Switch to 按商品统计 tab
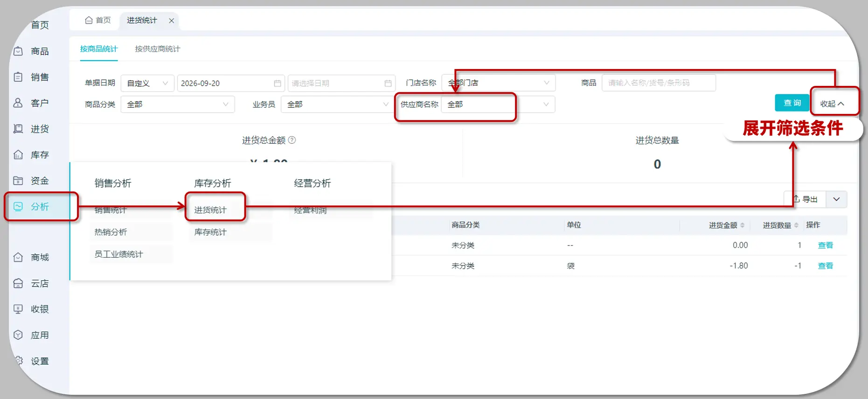868x399 pixels. [x=99, y=49]
